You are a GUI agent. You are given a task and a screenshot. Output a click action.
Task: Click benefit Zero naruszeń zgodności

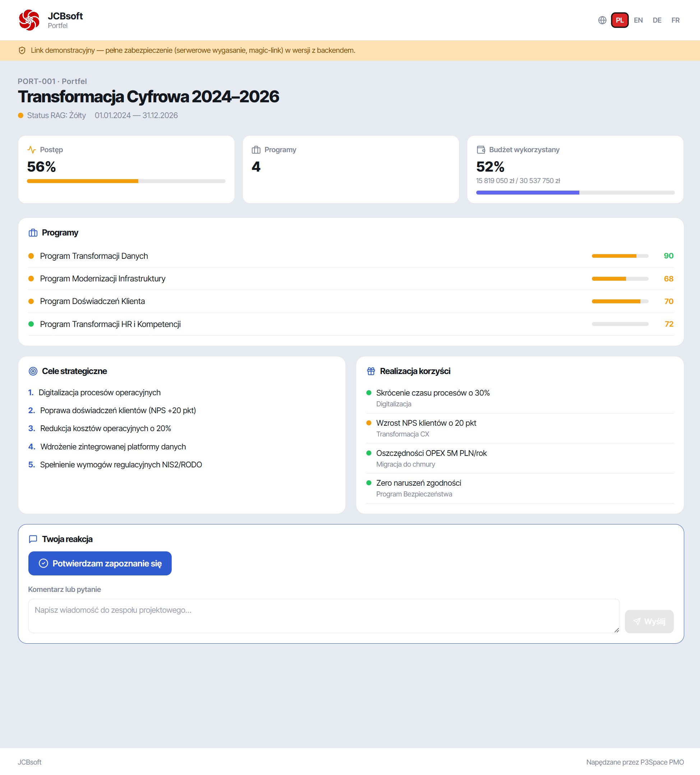point(418,482)
